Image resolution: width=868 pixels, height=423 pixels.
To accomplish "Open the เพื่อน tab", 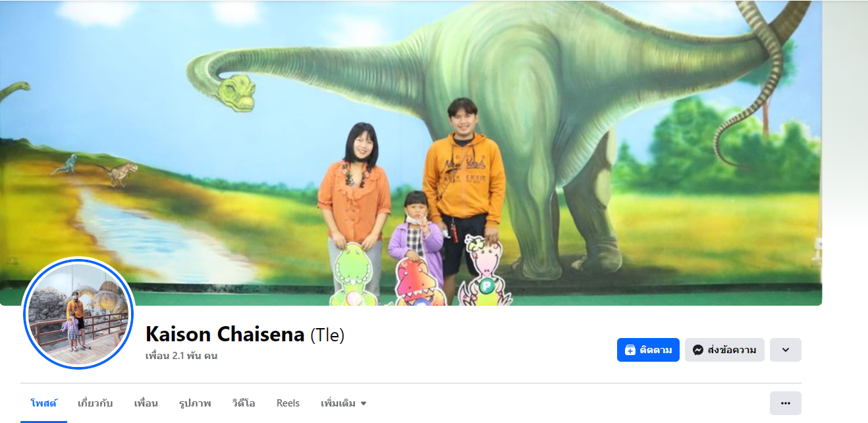I will click(x=146, y=403).
